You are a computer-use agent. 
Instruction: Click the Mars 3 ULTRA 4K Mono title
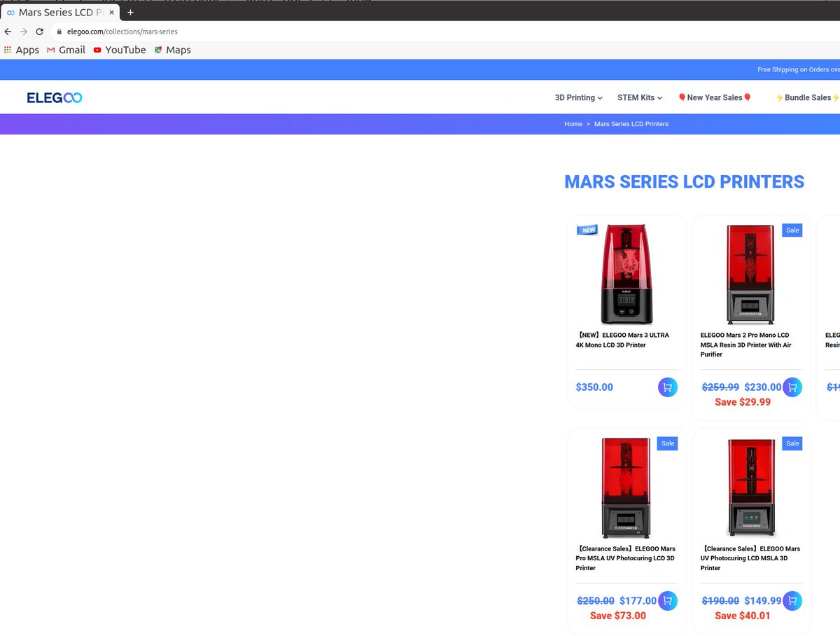point(622,340)
